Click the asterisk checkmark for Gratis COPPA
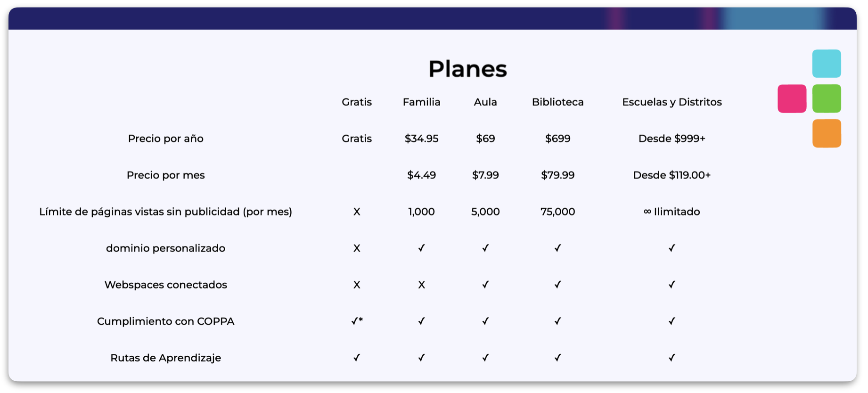 point(357,321)
